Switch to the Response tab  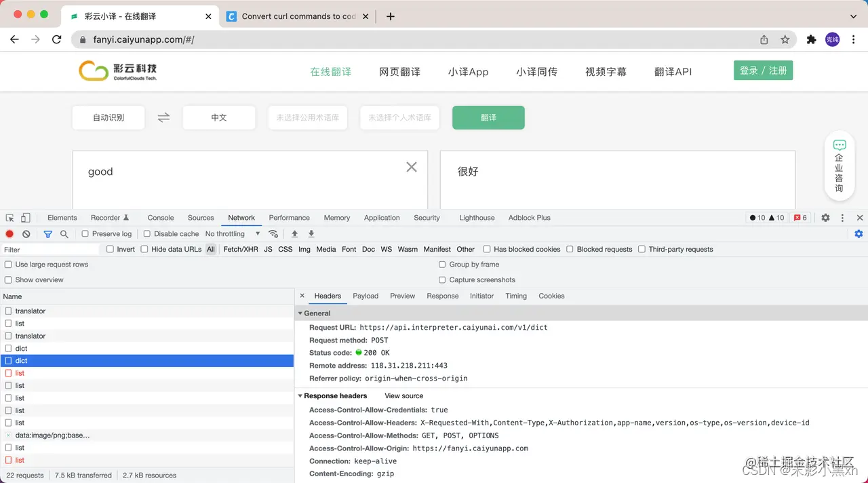click(443, 296)
